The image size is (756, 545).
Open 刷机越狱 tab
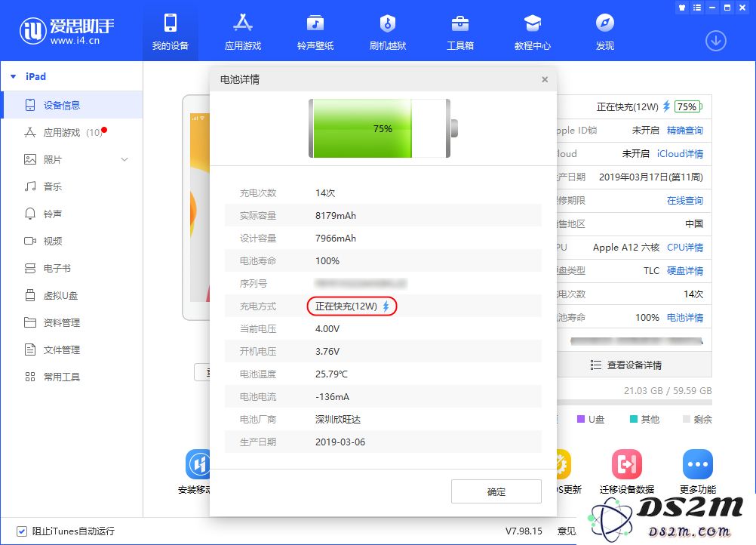click(388, 32)
